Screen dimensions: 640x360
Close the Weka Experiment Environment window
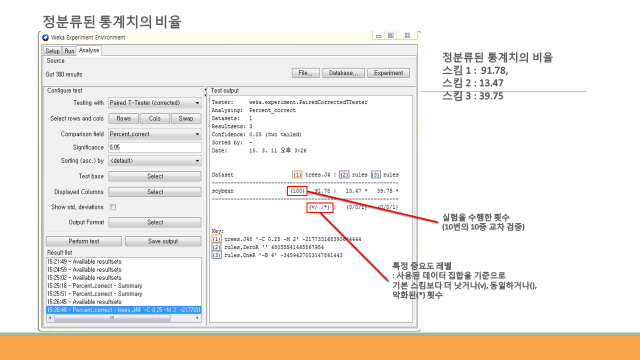(407, 36)
